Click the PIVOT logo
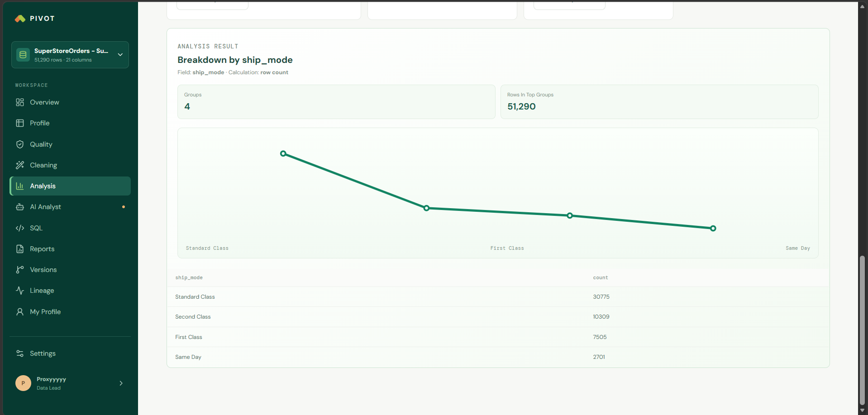868x415 pixels. point(35,19)
